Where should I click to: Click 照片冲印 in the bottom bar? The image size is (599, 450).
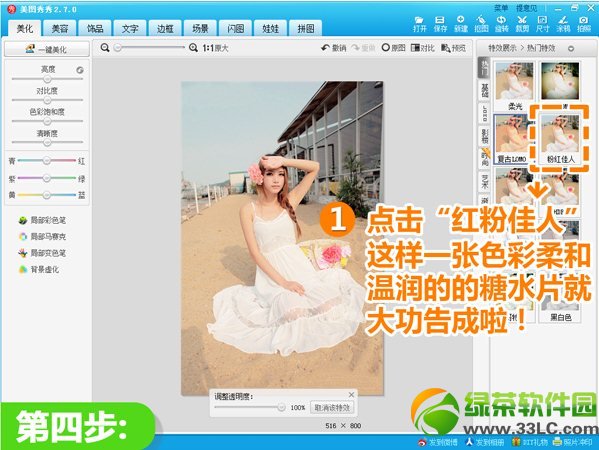pos(572,442)
